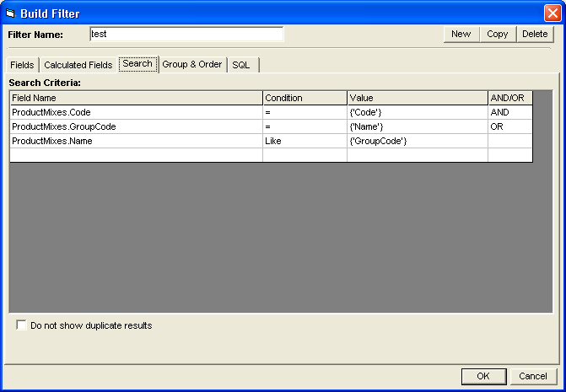
Task: Enable 'Do not show duplicate results' checkbox
Action: (21, 325)
